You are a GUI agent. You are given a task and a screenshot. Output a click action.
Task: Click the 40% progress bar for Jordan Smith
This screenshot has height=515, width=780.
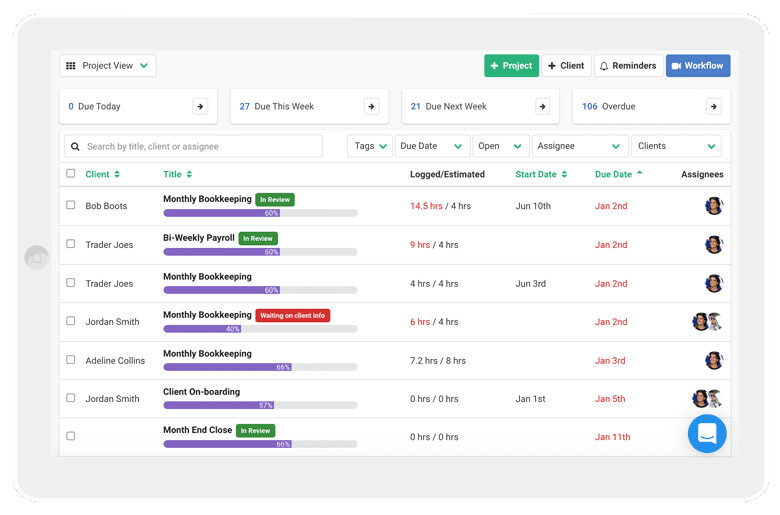click(x=260, y=329)
